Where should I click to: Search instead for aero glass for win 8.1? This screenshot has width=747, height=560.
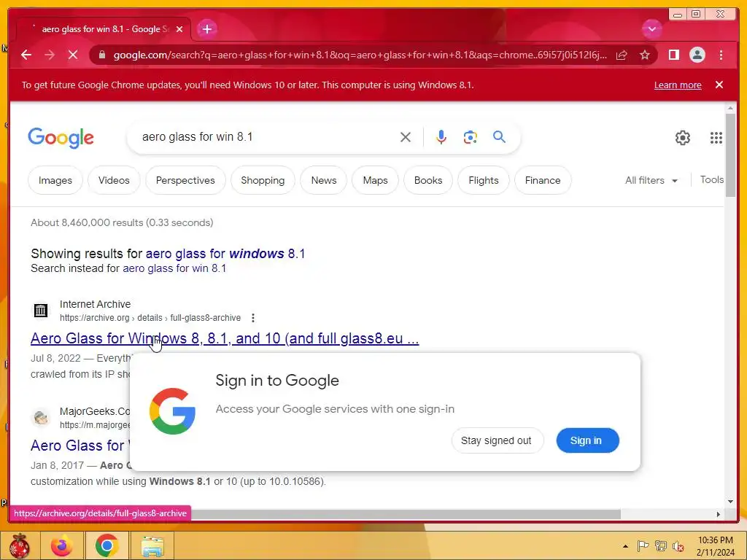[x=174, y=268]
